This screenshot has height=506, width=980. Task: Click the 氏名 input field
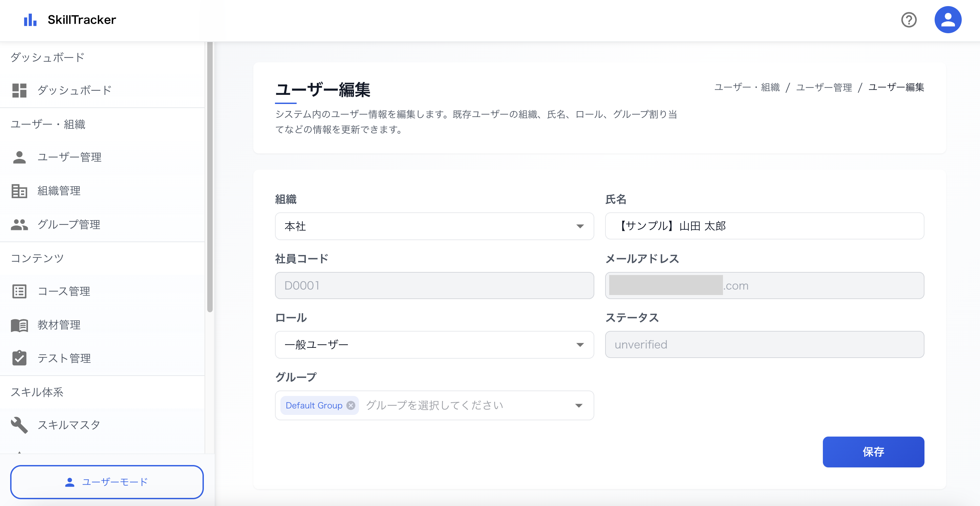pyautogui.click(x=764, y=226)
